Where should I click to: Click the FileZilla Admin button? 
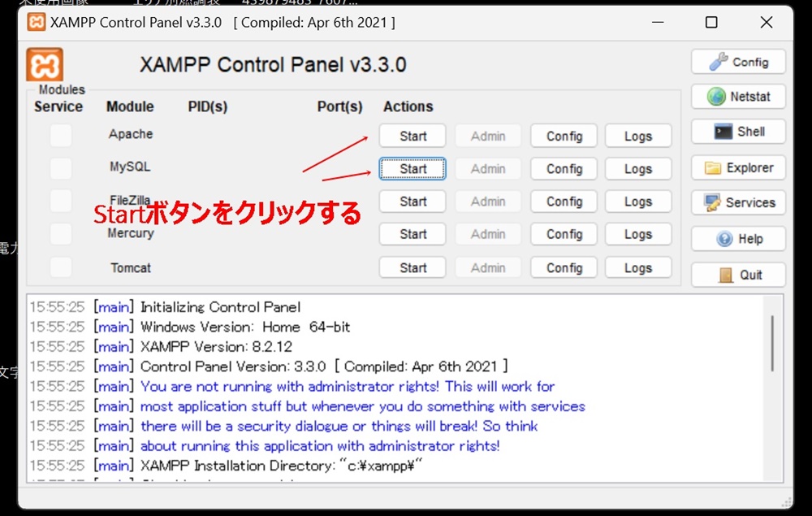coord(488,202)
